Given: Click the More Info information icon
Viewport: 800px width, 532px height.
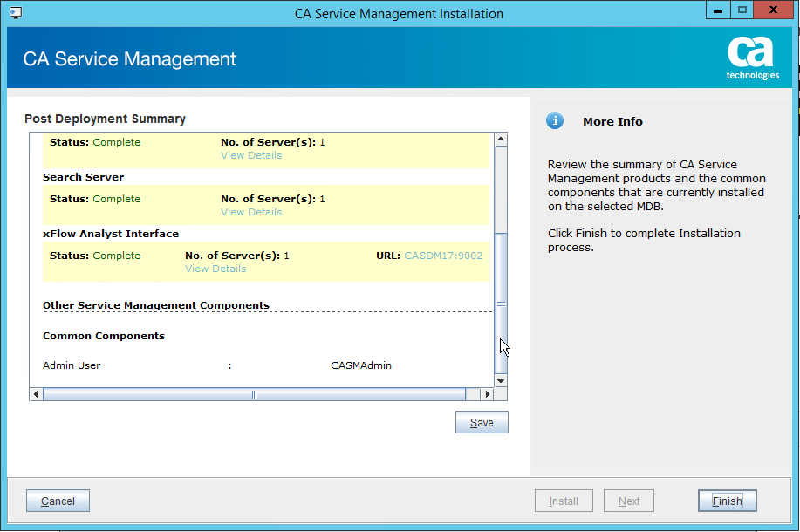Looking at the screenshot, I should coord(555,121).
